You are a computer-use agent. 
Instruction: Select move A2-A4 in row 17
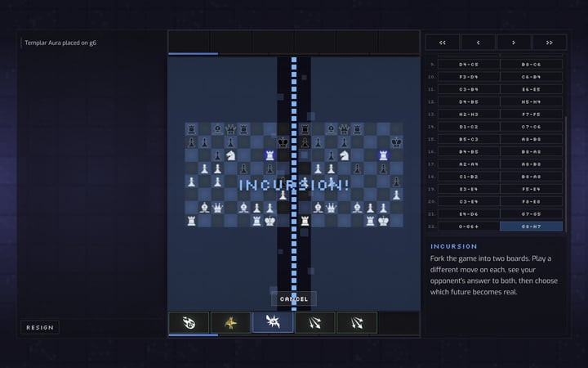tap(469, 164)
